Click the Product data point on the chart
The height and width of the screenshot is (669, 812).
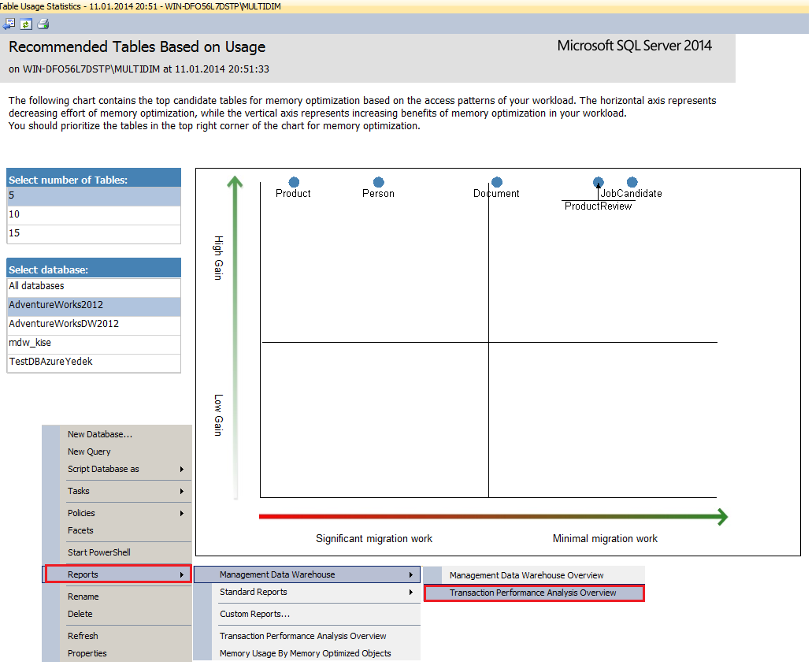[294, 182]
